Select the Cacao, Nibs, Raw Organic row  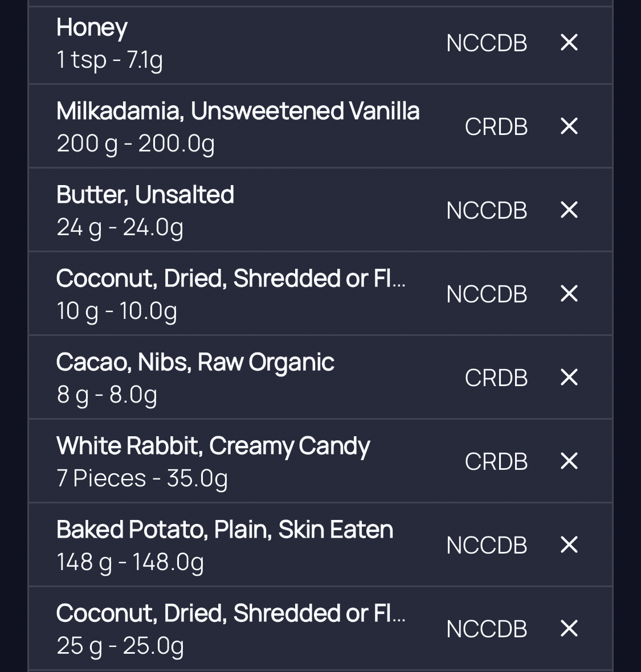[320, 377]
